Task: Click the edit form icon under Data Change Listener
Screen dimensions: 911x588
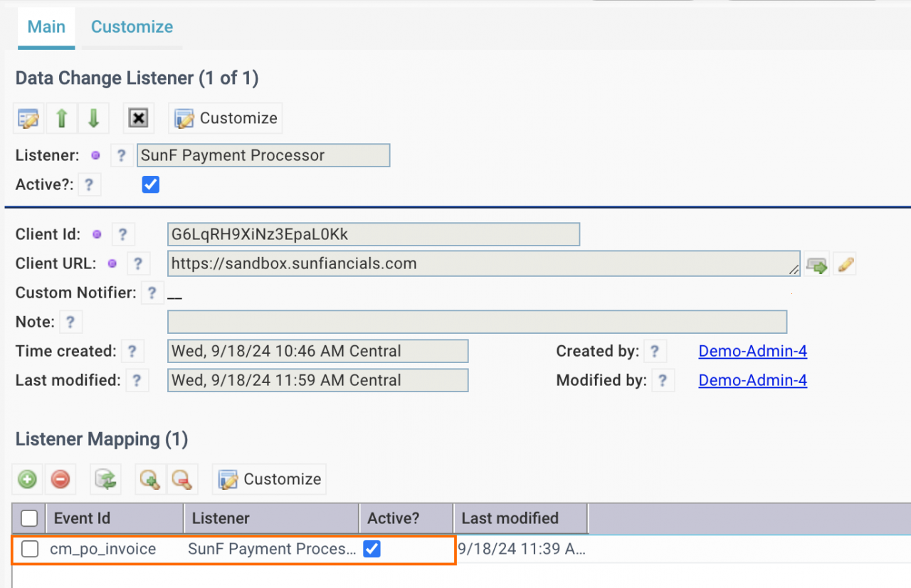Action: coord(28,118)
